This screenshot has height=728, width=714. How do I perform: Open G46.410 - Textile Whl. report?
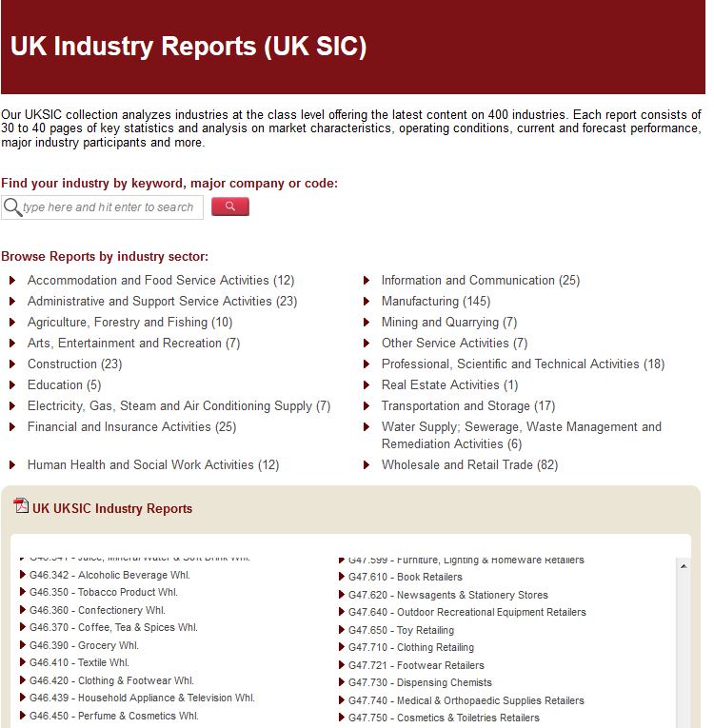click(79, 662)
